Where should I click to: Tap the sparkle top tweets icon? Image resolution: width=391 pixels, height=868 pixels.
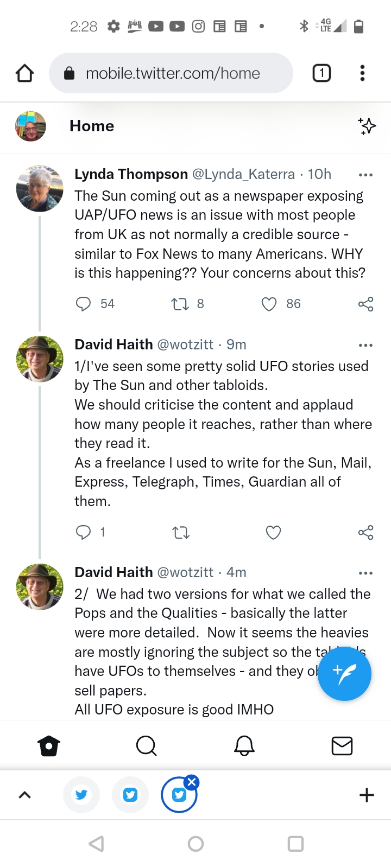tap(367, 126)
